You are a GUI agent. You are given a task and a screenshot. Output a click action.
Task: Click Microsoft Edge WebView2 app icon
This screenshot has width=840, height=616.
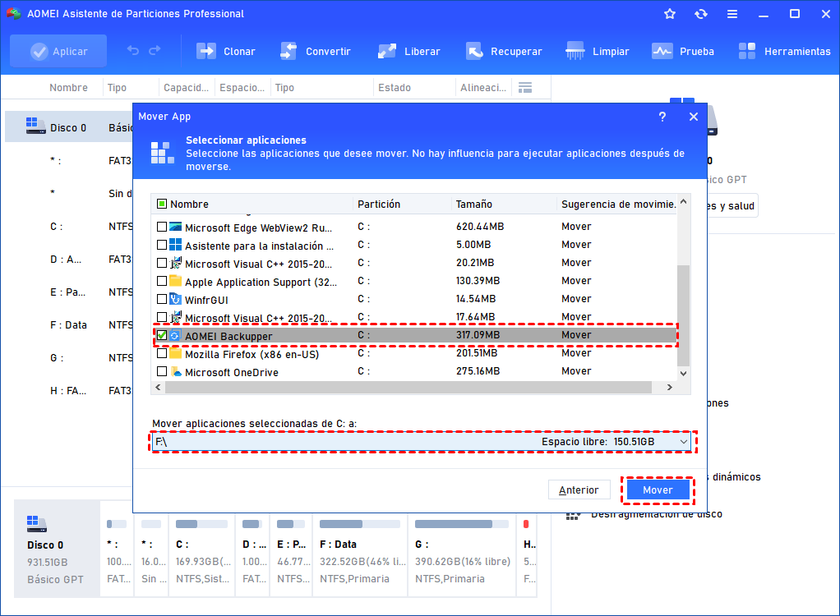(176, 227)
